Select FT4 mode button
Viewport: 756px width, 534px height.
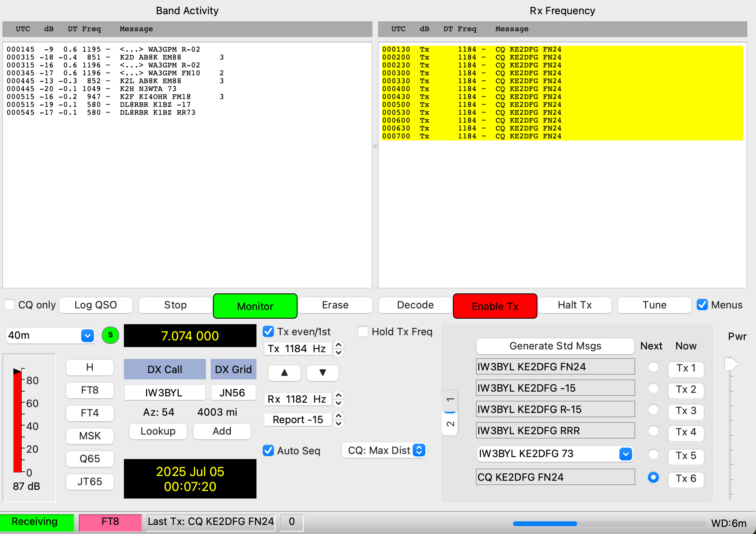(90, 413)
